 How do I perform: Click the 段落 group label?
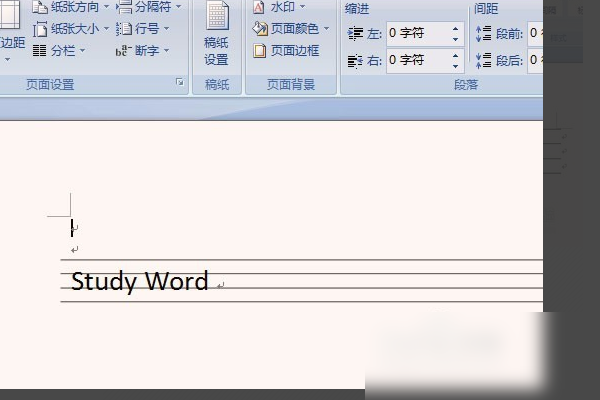(x=466, y=85)
